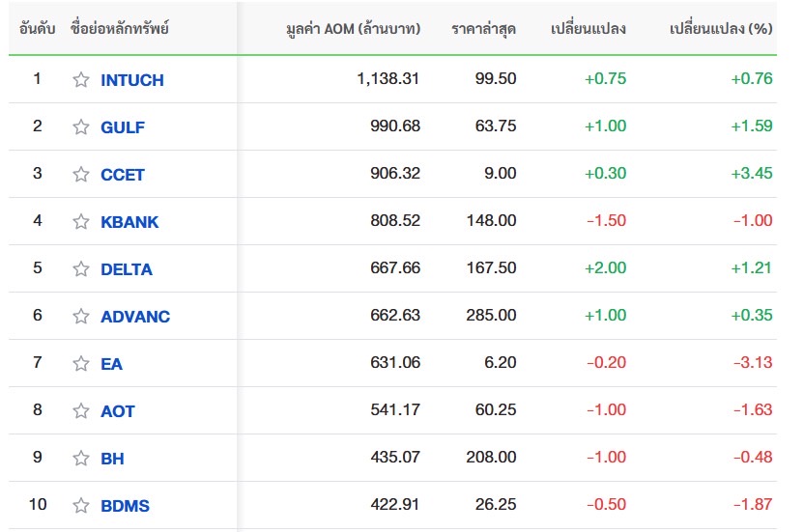The image size is (804, 532).
Task: Open the DELTA symbol page
Action: pyautogui.click(x=127, y=269)
